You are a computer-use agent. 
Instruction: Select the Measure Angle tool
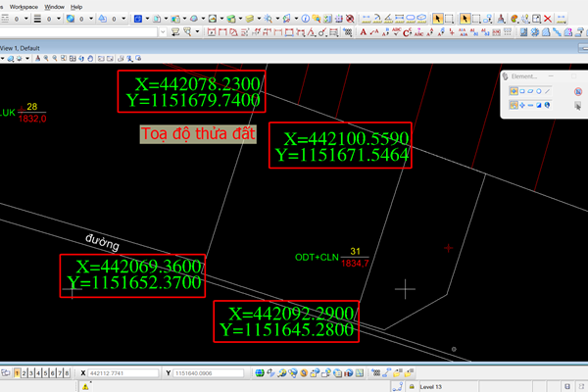tap(388, 19)
